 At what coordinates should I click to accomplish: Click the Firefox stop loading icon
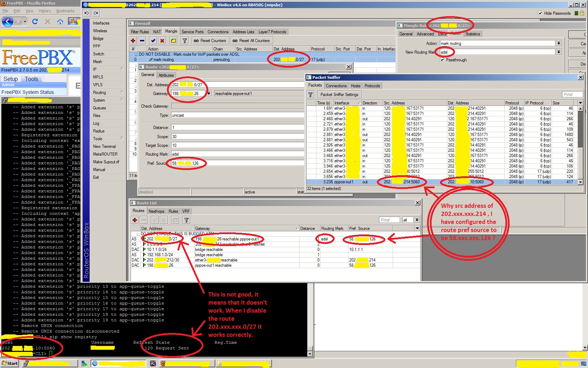click(x=48, y=21)
